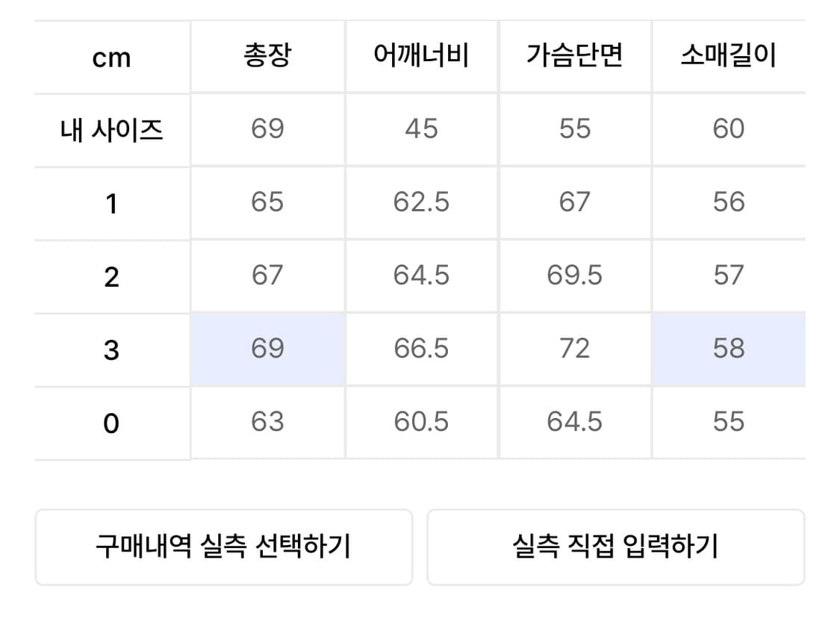840x625 pixels.
Task: Click the 실측 직접 입력하기 button
Action: pos(615,547)
